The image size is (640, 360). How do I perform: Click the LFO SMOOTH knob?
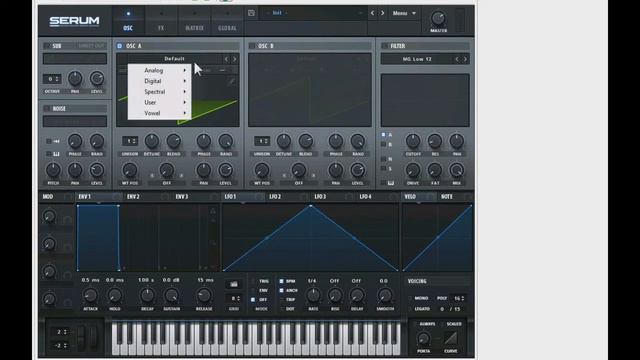pos(385,296)
